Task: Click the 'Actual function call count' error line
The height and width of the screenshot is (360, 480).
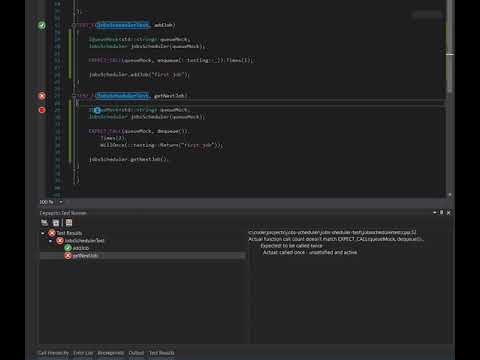Action: (x=336, y=239)
